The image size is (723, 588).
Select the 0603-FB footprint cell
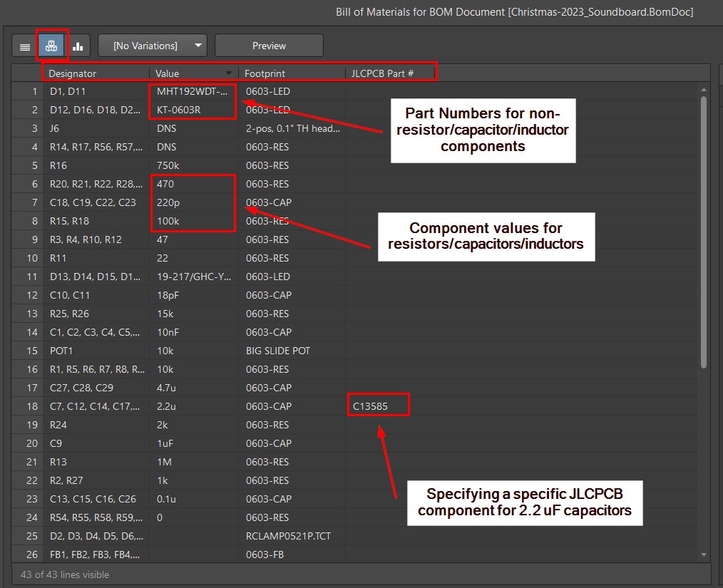point(292,555)
